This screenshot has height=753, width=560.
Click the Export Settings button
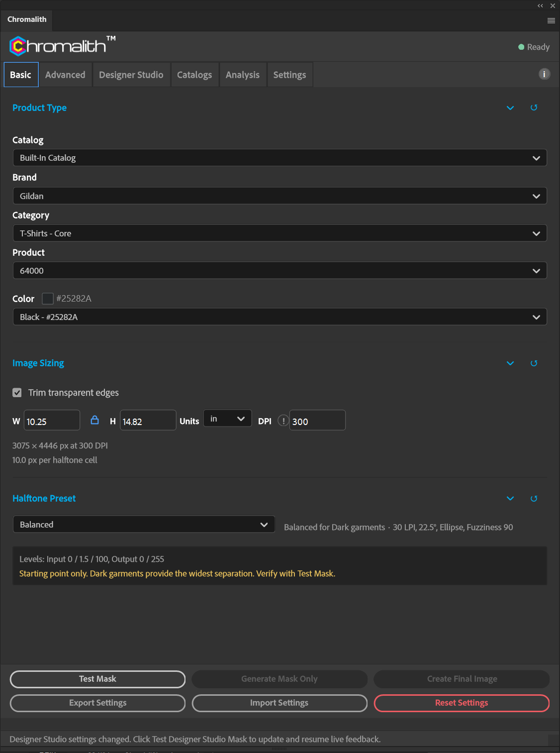97,703
